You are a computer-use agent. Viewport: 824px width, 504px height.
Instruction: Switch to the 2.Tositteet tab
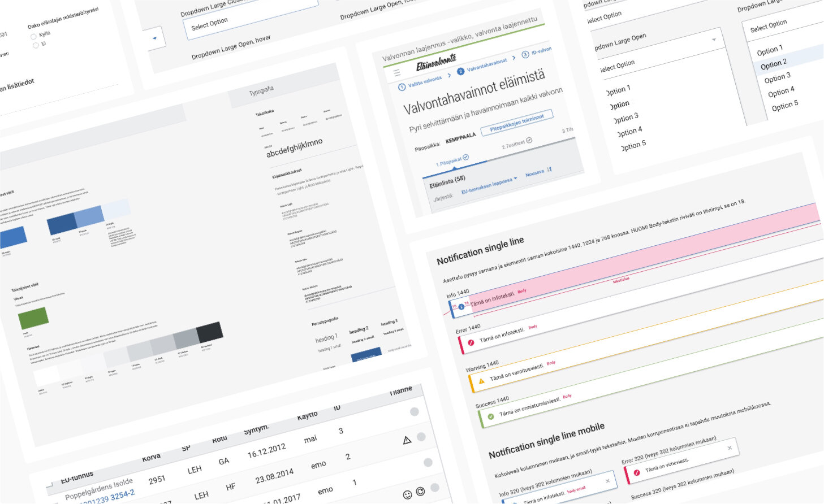point(517,144)
